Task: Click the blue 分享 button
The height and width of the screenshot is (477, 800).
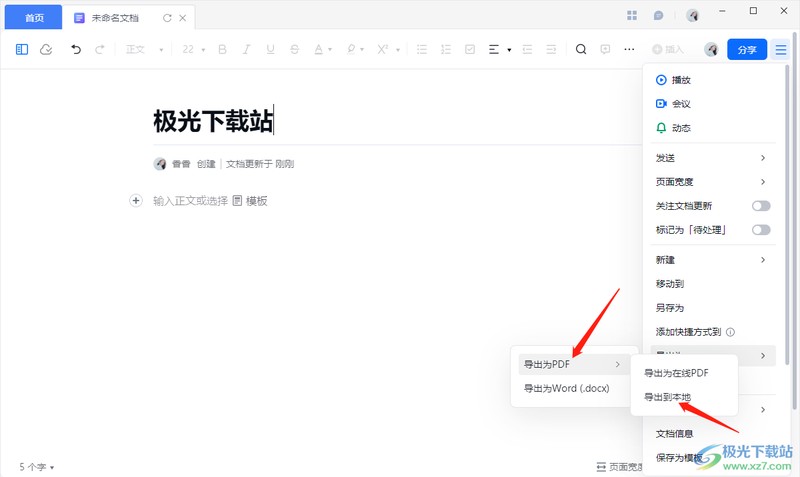Action: [x=747, y=49]
